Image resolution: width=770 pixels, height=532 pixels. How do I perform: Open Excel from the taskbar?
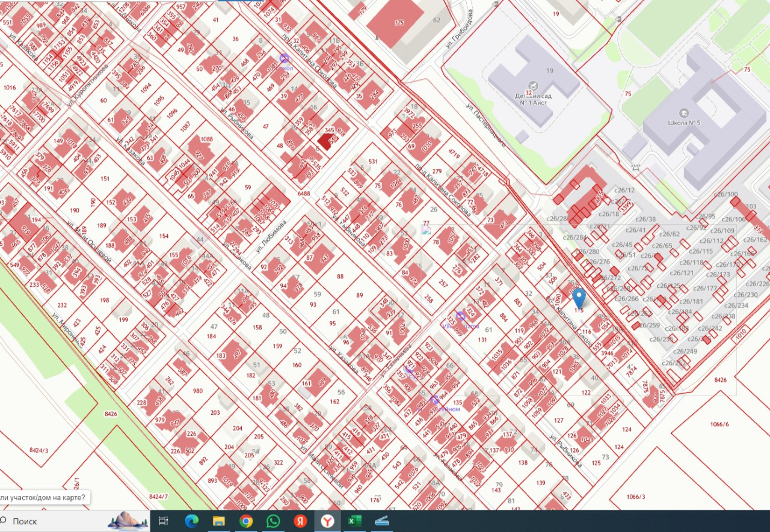[x=355, y=521]
